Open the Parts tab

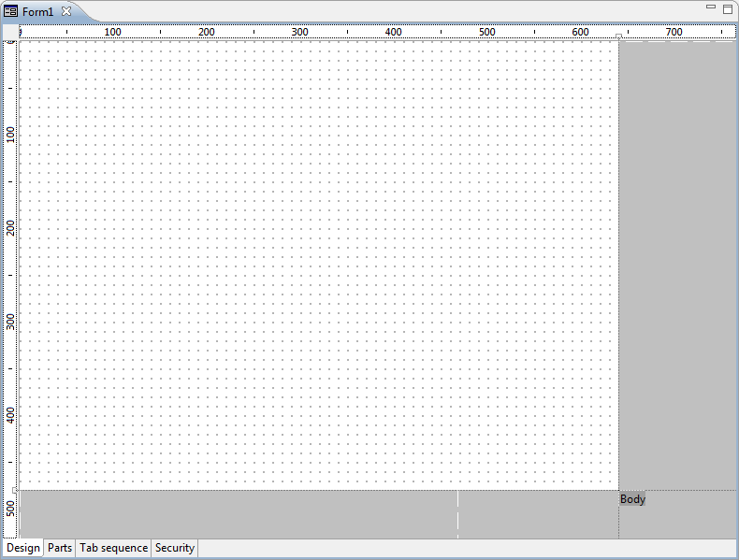(60, 548)
